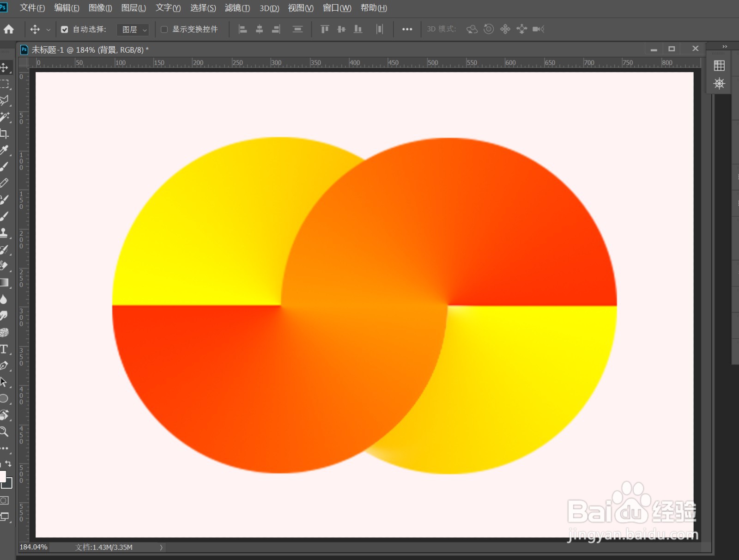Select the Polygonal Lasso tool
The height and width of the screenshot is (560, 739).
[x=4, y=100]
